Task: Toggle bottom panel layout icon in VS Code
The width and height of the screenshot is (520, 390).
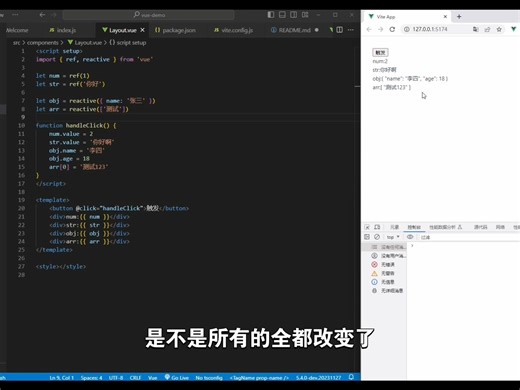Action: point(282,15)
